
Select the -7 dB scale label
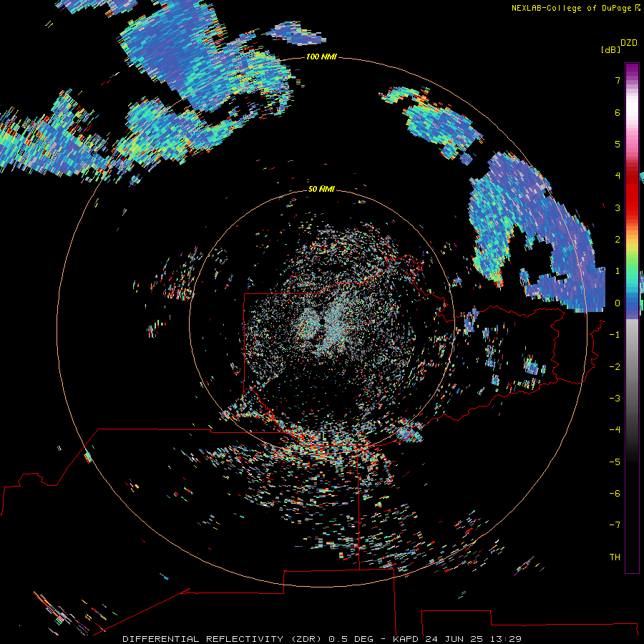(615, 525)
